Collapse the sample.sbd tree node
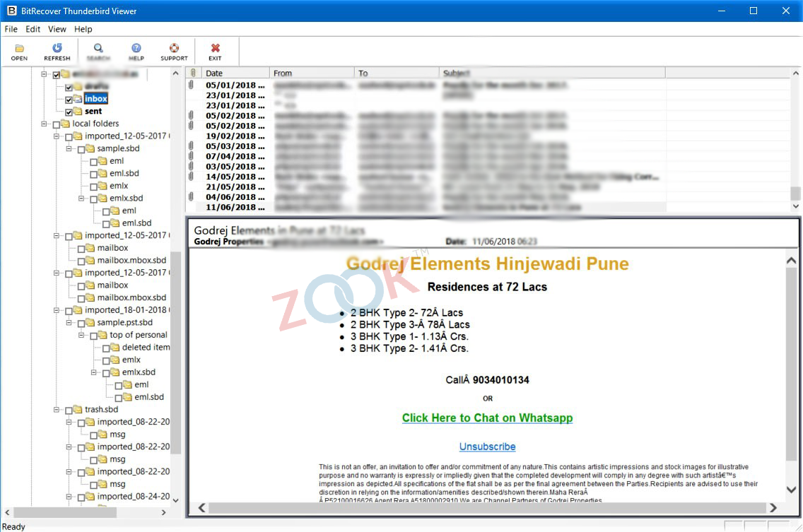The image size is (803, 532). click(69, 148)
